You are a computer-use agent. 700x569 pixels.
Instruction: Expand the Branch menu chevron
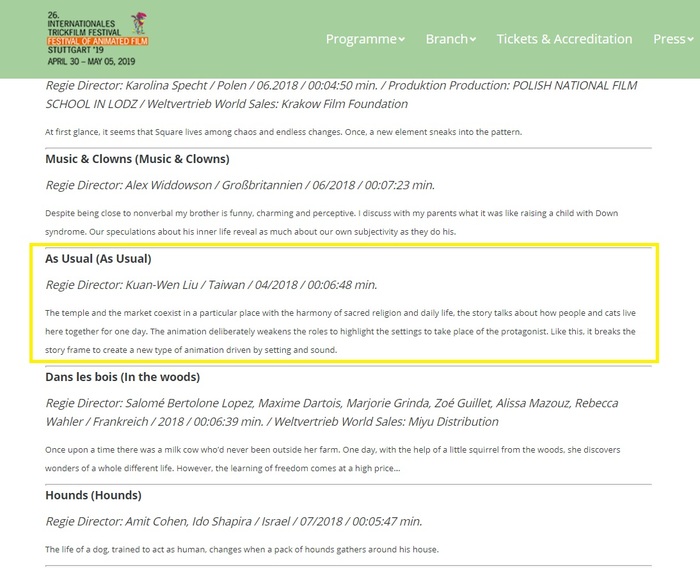(472, 39)
